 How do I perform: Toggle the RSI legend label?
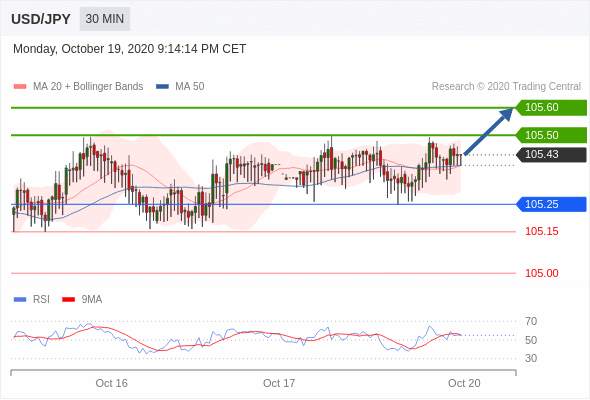[x=41, y=299]
